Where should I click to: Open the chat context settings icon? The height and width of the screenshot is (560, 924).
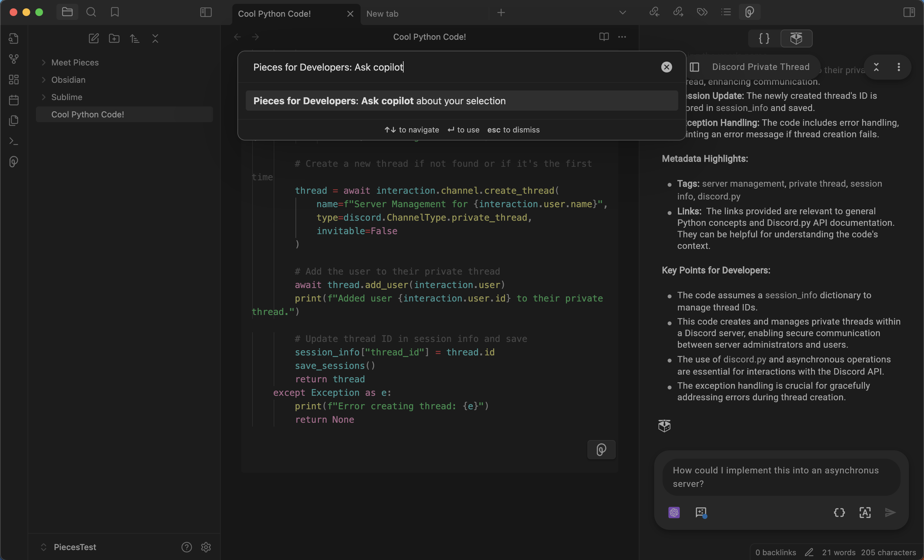pos(701,513)
